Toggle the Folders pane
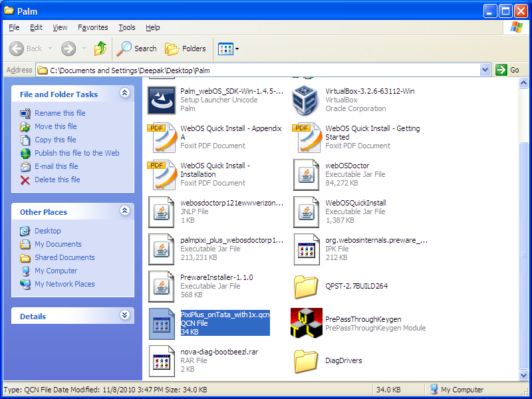Image resolution: width=532 pixels, height=399 pixels. click(186, 49)
